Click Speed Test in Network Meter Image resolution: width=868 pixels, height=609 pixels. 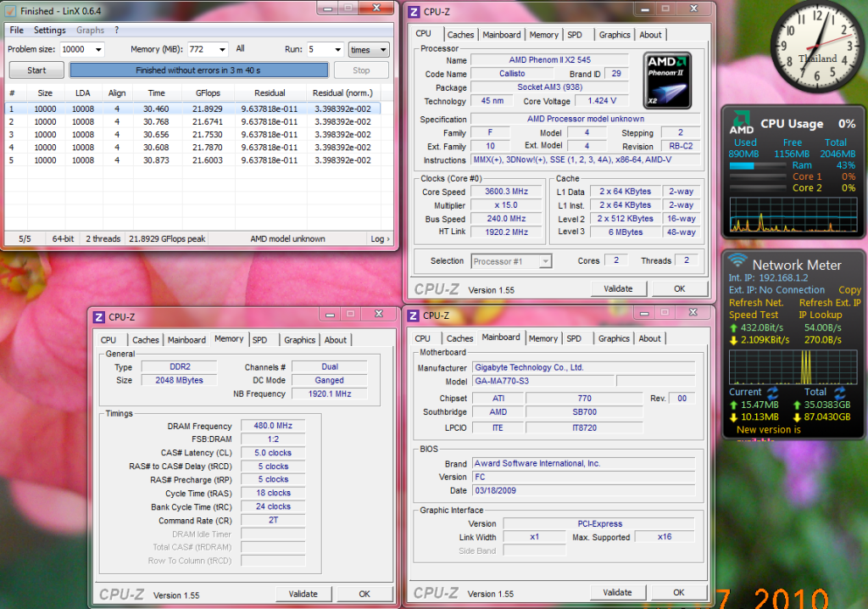(753, 315)
